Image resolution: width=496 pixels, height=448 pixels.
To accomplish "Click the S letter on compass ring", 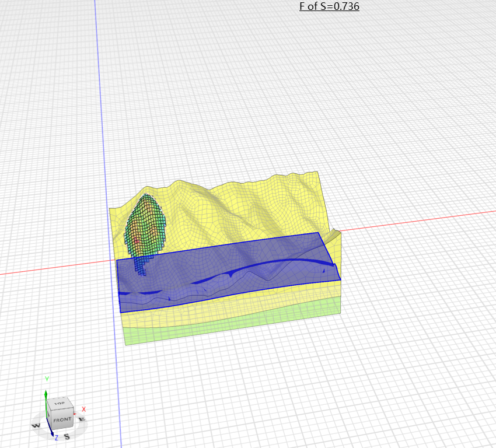I will click(x=67, y=436).
